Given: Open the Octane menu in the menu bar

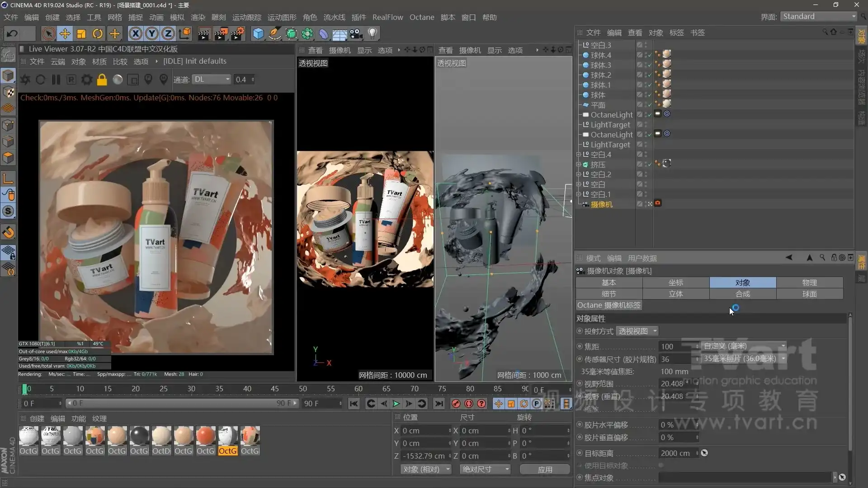Looking at the screenshot, I should click(421, 17).
